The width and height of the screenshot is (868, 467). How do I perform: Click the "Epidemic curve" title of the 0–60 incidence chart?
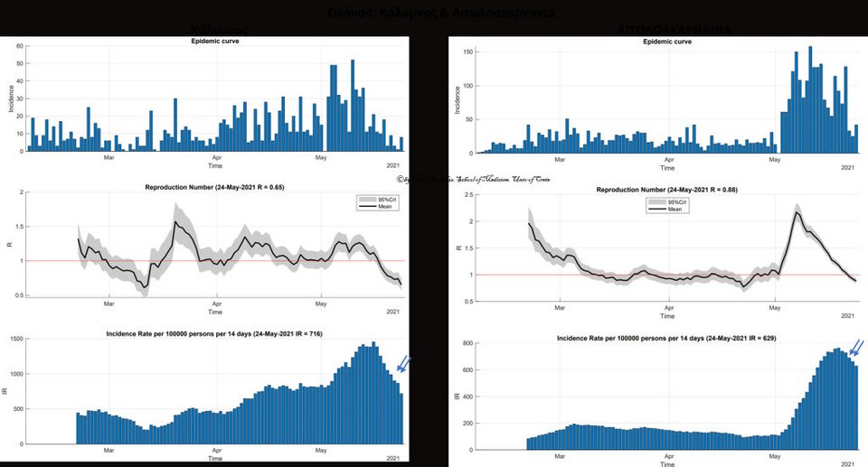(x=215, y=42)
